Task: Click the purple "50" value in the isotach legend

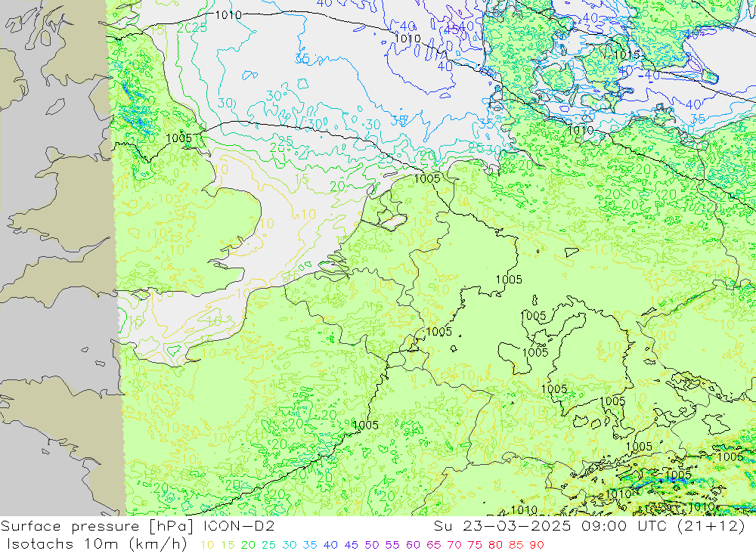Action: 372,545
